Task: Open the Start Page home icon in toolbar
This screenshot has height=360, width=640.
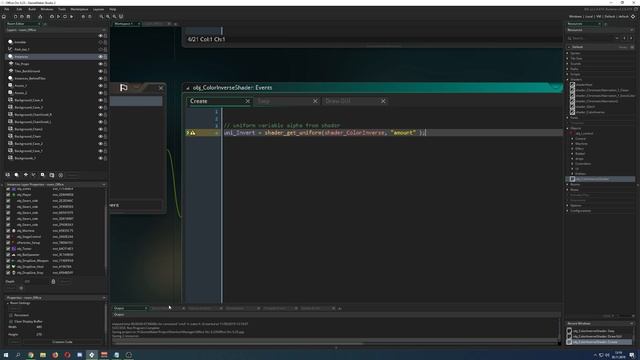Action: click(x=4, y=17)
